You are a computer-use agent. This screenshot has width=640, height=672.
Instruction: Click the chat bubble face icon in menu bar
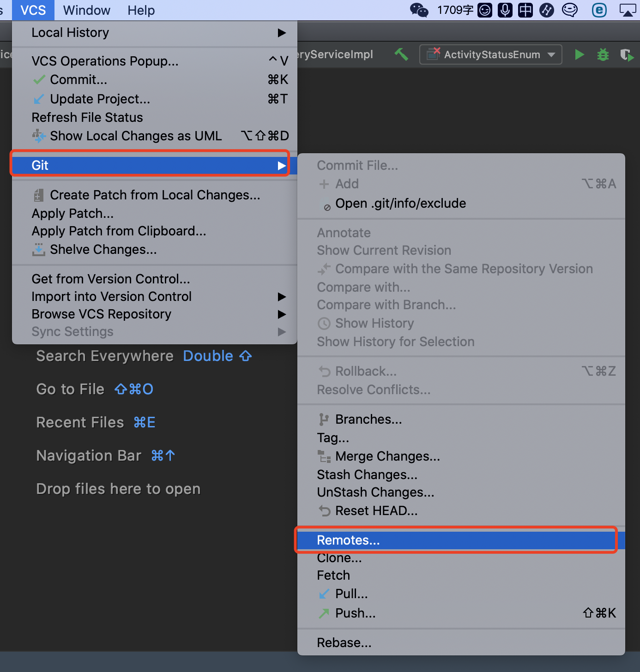pyautogui.click(x=570, y=10)
